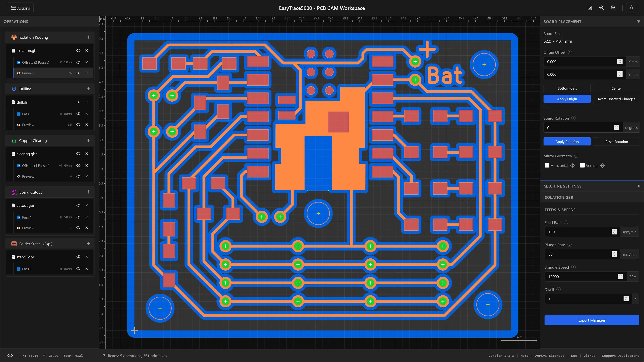Open the Export Manager
644x362 pixels.
click(592, 320)
